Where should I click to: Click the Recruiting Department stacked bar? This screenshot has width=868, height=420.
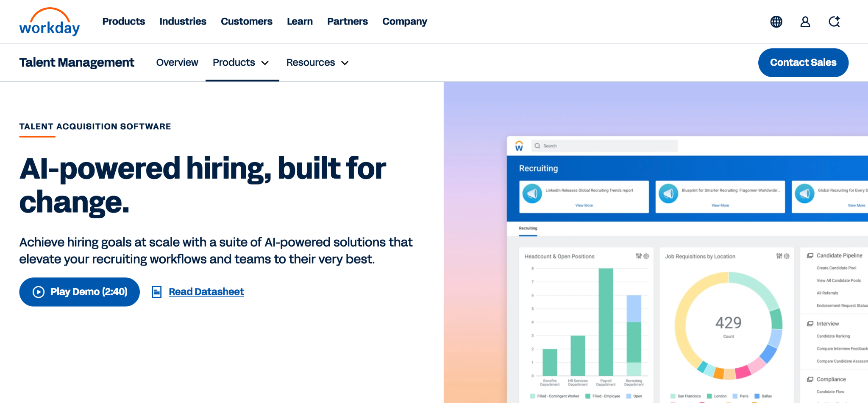634,336
